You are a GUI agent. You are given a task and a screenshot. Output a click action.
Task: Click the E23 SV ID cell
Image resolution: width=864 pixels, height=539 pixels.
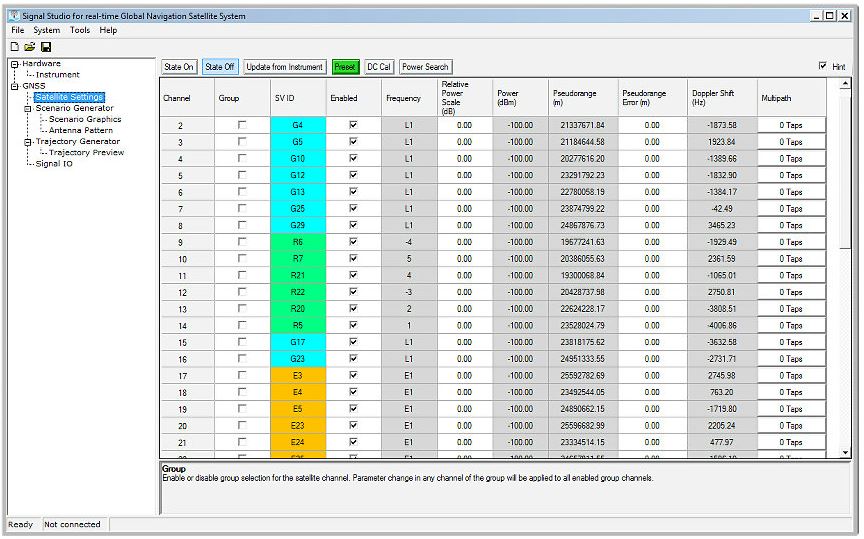(x=298, y=425)
